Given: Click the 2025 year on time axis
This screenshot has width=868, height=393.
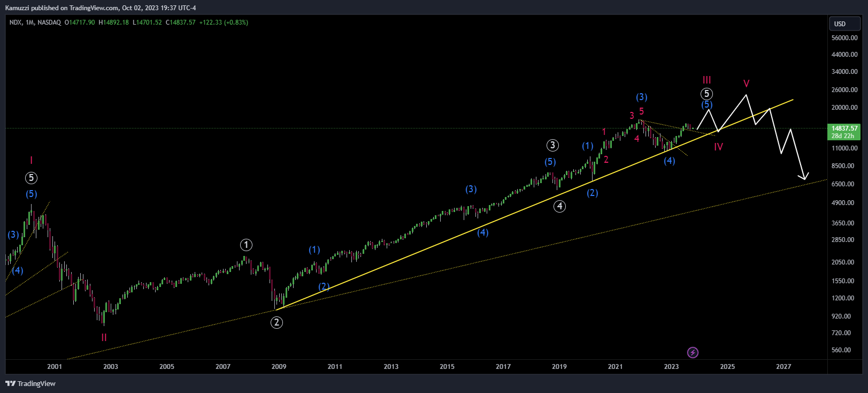Looking at the screenshot, I should tap(727, 367).
